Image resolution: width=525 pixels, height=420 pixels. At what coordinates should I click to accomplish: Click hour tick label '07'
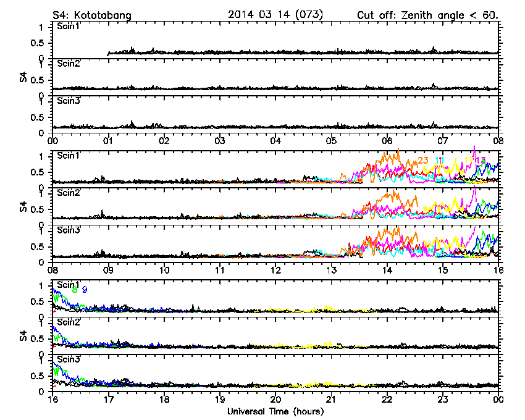coord(443,141)
